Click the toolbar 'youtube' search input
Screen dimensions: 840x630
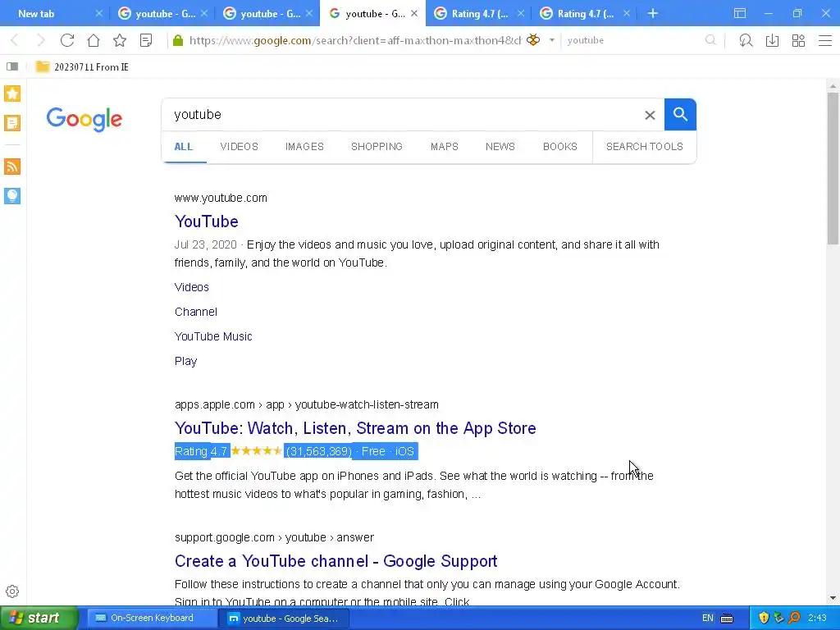tap(632, 40)
